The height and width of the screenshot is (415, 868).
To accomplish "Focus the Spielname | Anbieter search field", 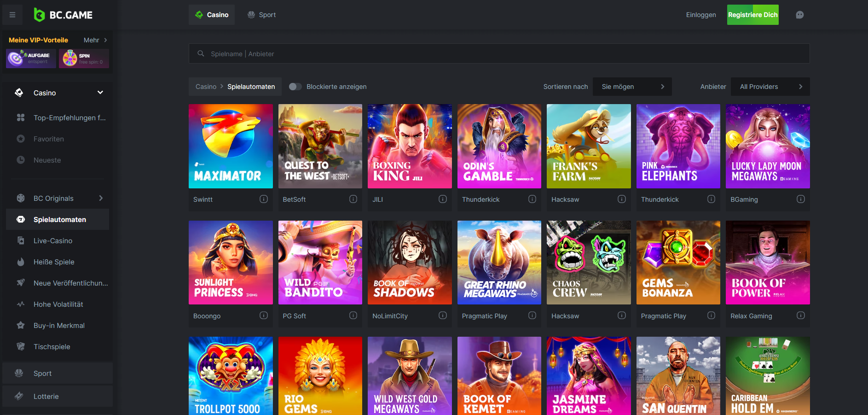I will [499, 53].
